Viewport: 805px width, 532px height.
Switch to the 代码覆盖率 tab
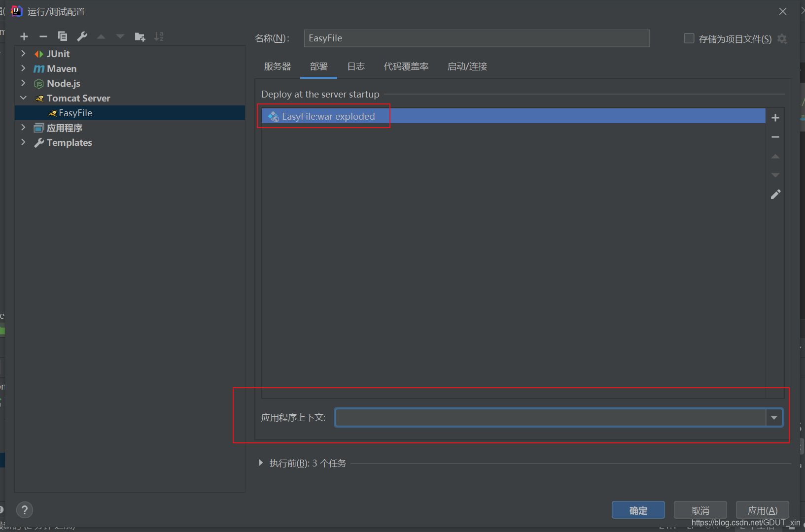click(406, 66)
